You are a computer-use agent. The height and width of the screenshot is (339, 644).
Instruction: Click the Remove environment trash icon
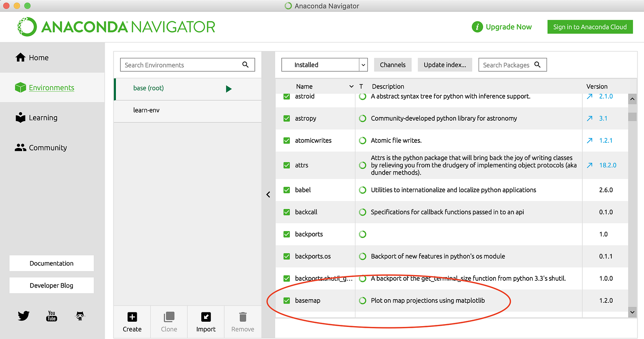(243, 317)
